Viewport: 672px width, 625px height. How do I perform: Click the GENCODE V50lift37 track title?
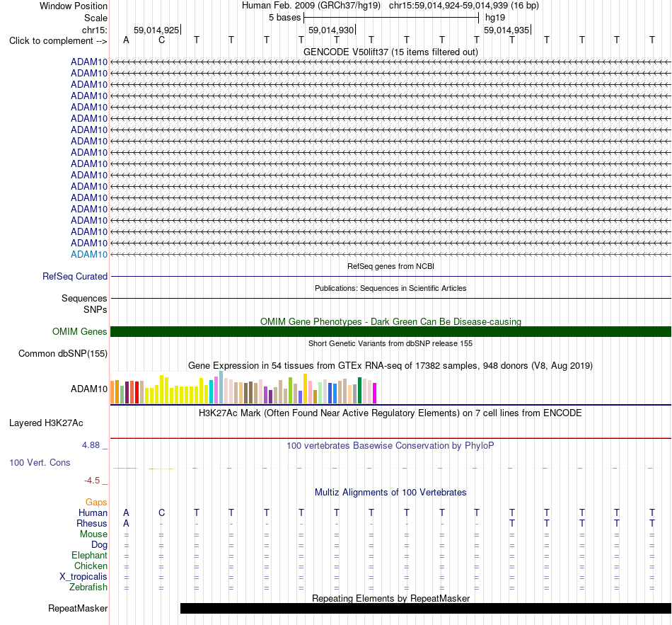[x=391, y=52]
